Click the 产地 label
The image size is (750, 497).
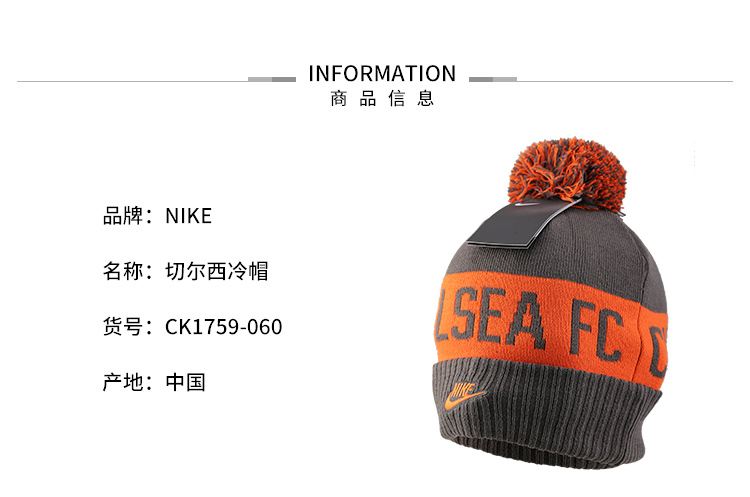tap(123, 382)
